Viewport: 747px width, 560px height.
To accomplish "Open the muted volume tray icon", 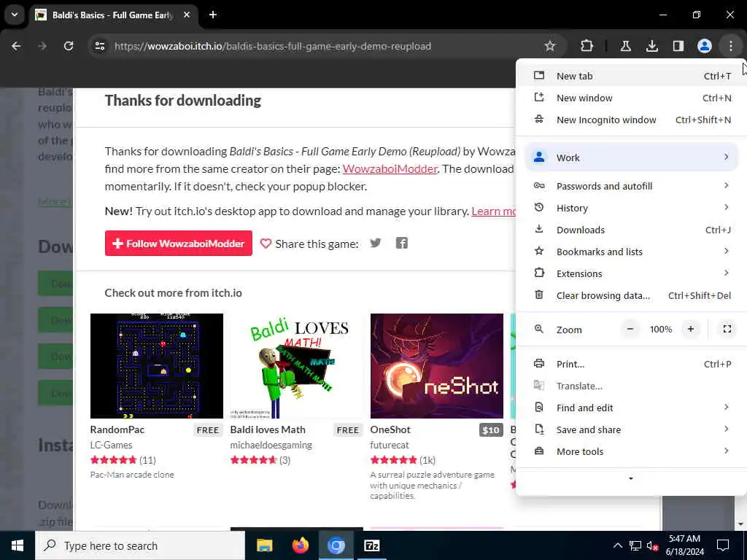I will pos(652,545).
